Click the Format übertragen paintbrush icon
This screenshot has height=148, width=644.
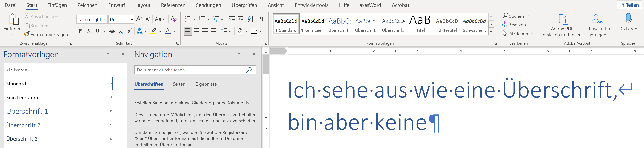click(27, 34)
